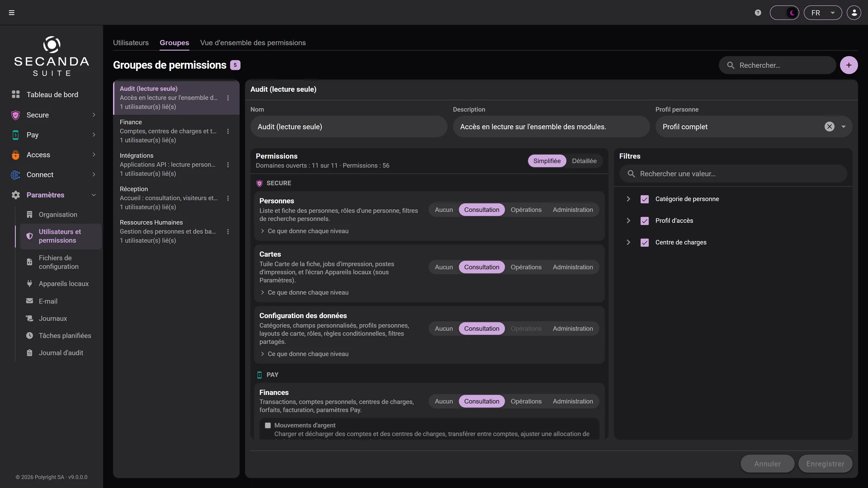Toggle the dark mode switch

[784, 13]
